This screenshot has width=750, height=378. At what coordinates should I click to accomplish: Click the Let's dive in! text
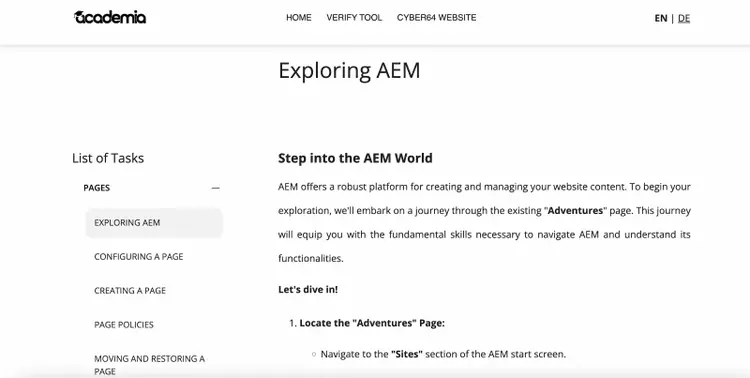point(308,289)
